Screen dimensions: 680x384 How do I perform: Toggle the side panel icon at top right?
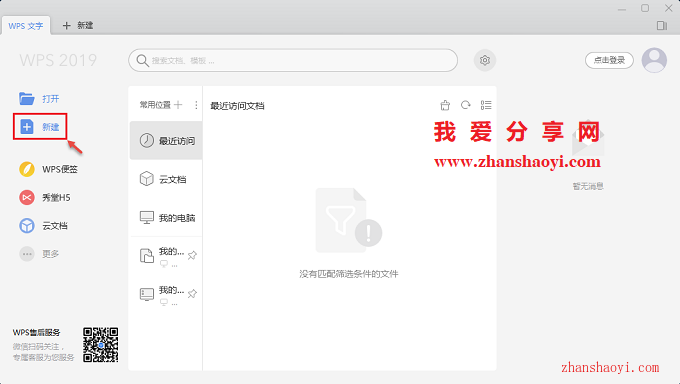pos(662,26)
